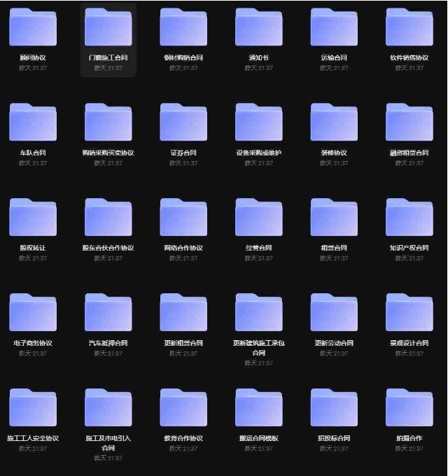Click the 通知书 folder icon

pyautogui.click(x=259, y=28)
